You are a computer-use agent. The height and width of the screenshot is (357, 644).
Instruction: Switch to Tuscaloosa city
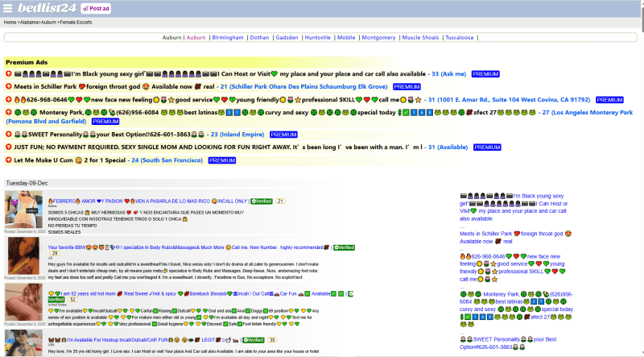click(459, 37)
